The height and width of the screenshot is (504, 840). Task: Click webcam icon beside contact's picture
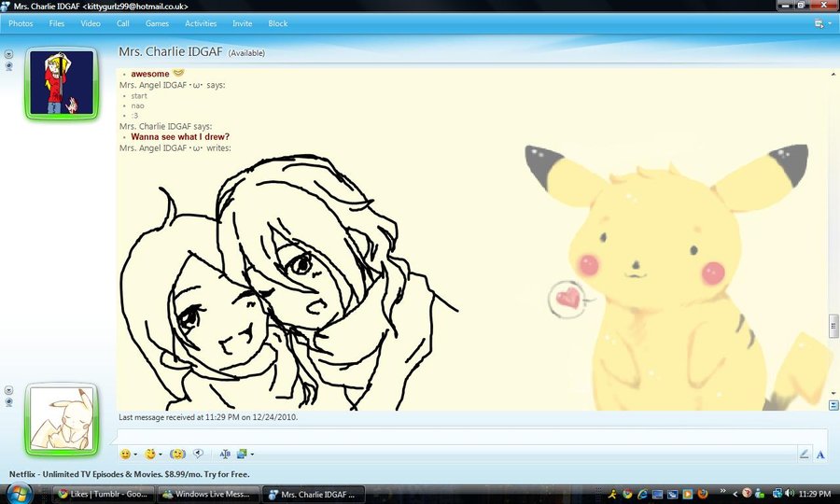point(8,66)
